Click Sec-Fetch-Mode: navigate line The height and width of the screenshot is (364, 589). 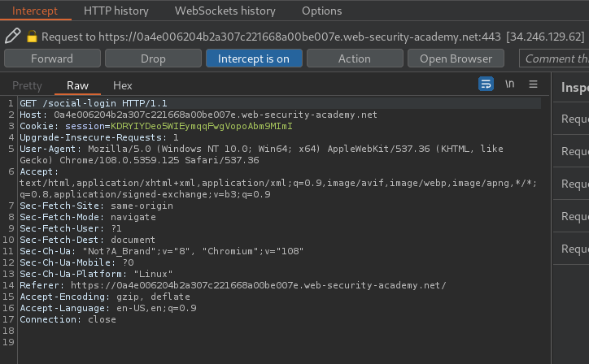(x=88, y=217)
